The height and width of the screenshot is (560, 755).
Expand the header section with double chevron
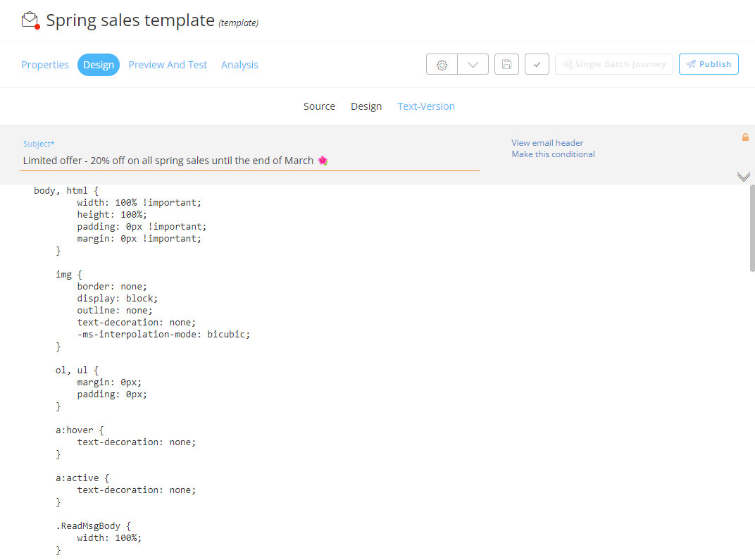click(743, 176)
